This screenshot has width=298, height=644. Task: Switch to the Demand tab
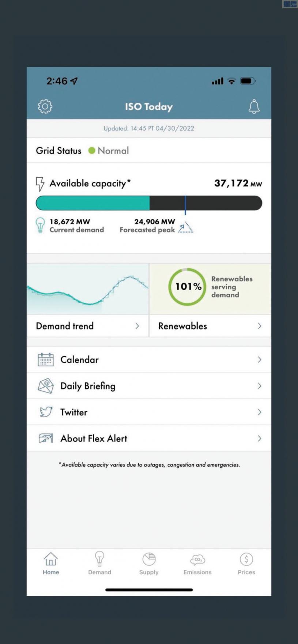[99, 563]
